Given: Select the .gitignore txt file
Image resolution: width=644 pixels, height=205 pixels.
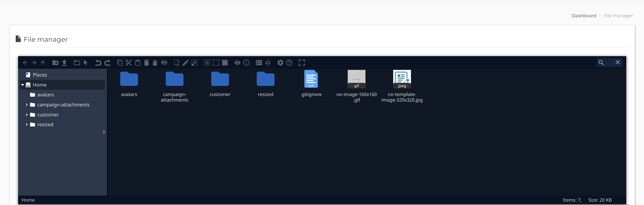Looking at the screenshot, I should coord(311,79).
